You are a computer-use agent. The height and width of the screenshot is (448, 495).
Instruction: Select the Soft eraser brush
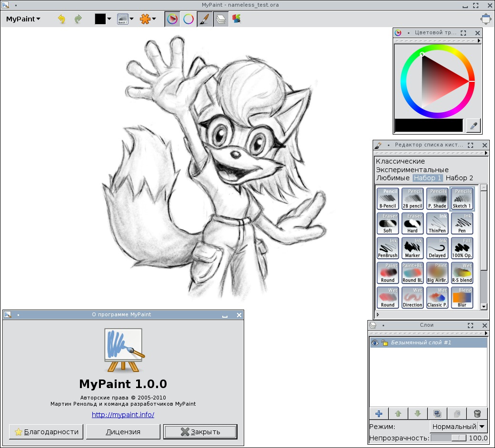click(387, 224)
